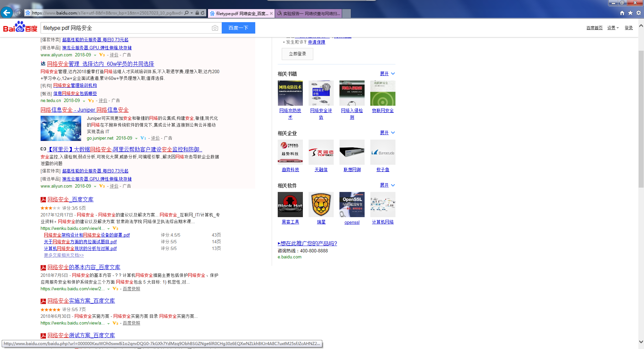Click the PDF icon beside 网络安全_百度文库
This screenshot has width=644, height=349.
[x=43, y=200]
